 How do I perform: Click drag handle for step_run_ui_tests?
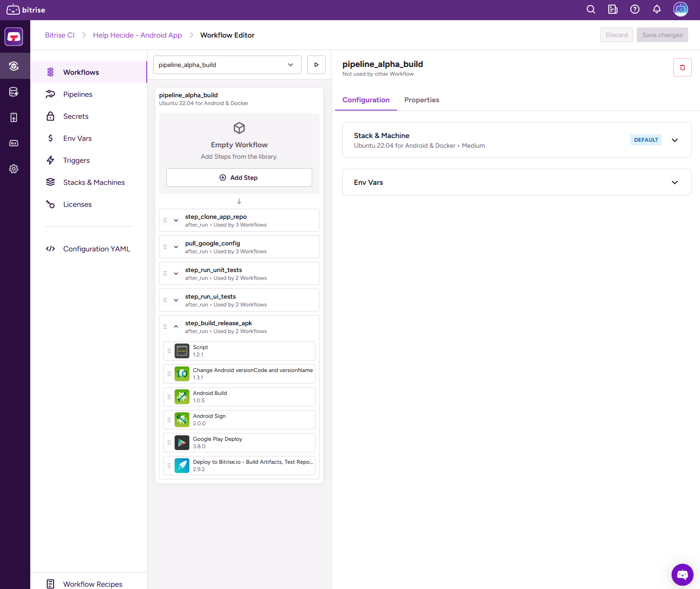(165, 300)
